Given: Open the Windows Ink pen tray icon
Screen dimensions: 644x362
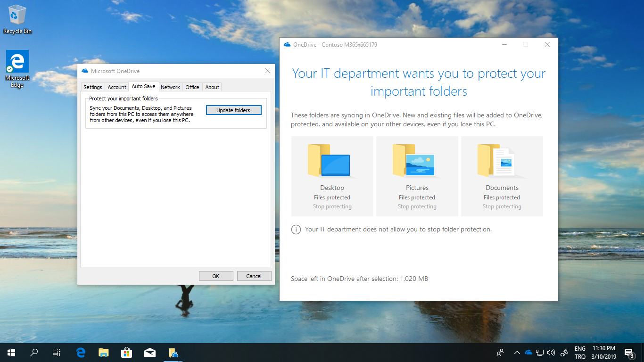Looking at the screenshot, I should click(x=564, y=353).
